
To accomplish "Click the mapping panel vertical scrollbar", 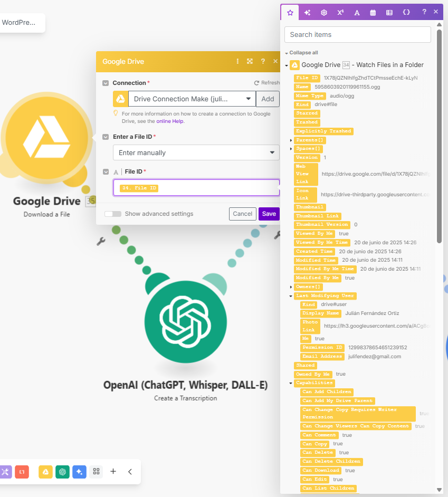I will (x=439, y=136).
